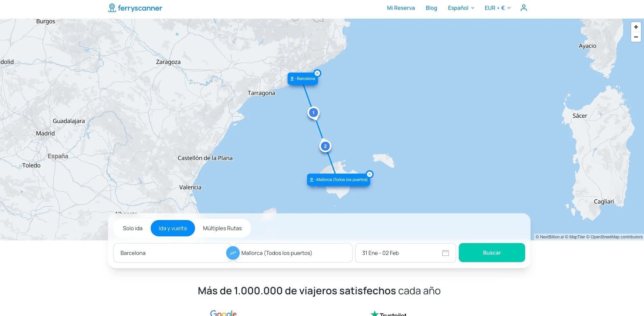Viewport: 644px width, 316px height.
Task: Edit the Barcelona origin field
Action: (172, 253)
